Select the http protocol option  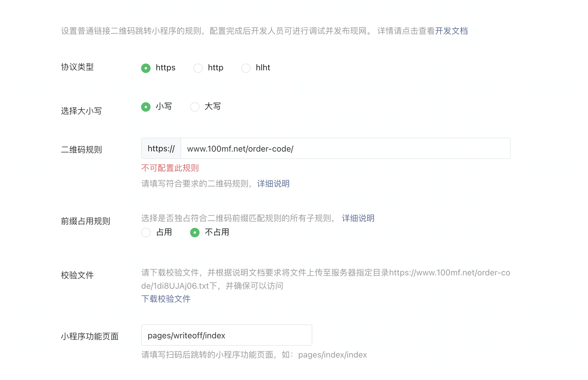click(x=198, y=68)
